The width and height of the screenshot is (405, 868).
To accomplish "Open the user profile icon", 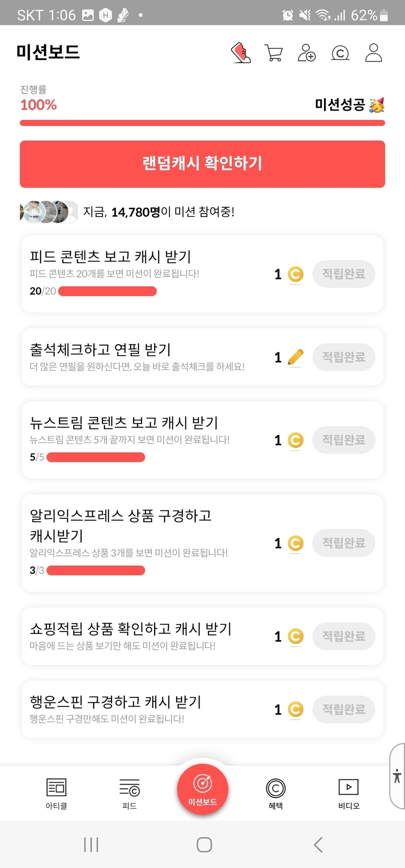I will pyautogui.click(x=373, y=53).
